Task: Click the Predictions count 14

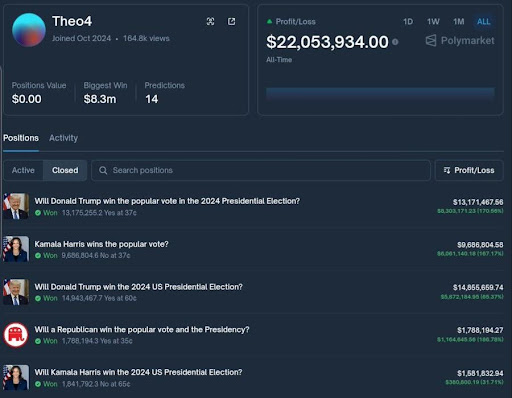Action: pyautogui.click(x=152, y=99)
